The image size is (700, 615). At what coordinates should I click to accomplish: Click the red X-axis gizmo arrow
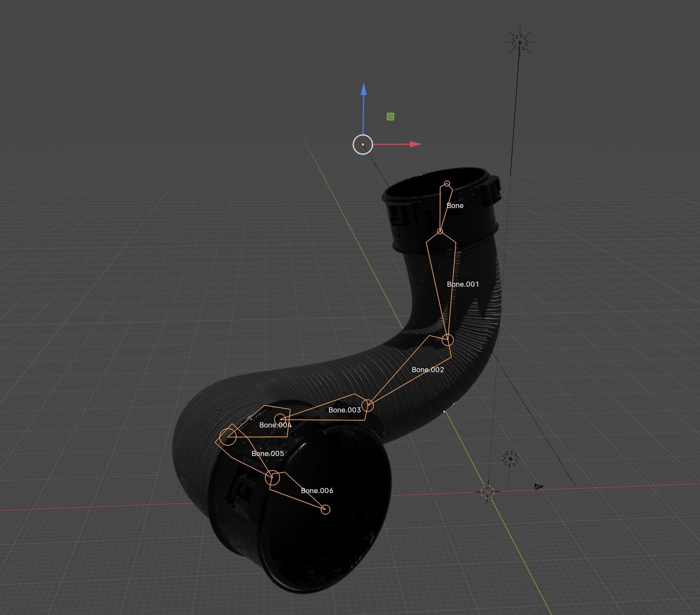pyautogui.click(x=415, y=144)
